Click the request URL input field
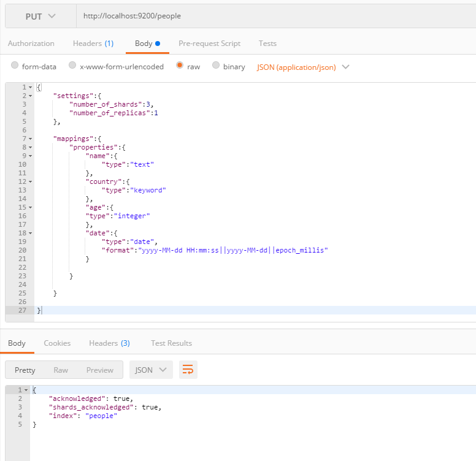476x461 pixels. coord(276,16)
